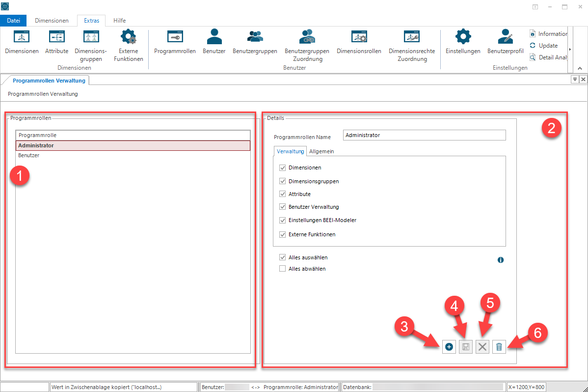Click the Programmrolle: Administrator status entry
Image resolution: width=588 pixels, height=392 pixels.
coord(301,387)
